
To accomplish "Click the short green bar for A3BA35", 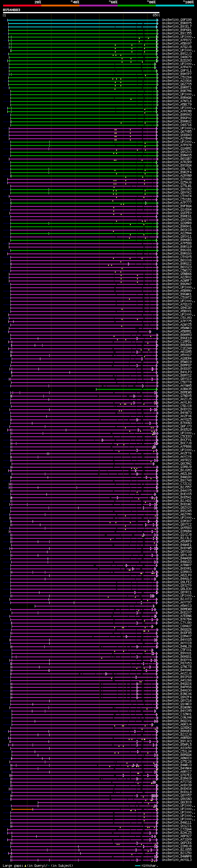I will point(127,389).
